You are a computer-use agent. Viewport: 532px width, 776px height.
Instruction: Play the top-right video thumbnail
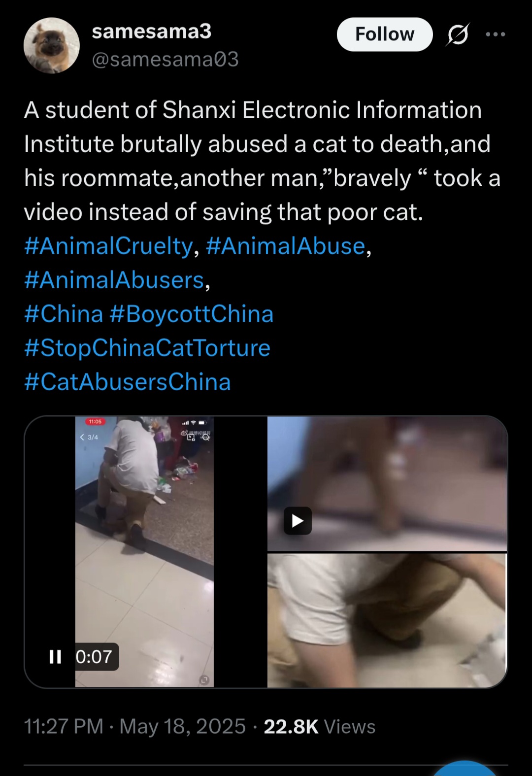pyautogui.click(x=298, y=521)
